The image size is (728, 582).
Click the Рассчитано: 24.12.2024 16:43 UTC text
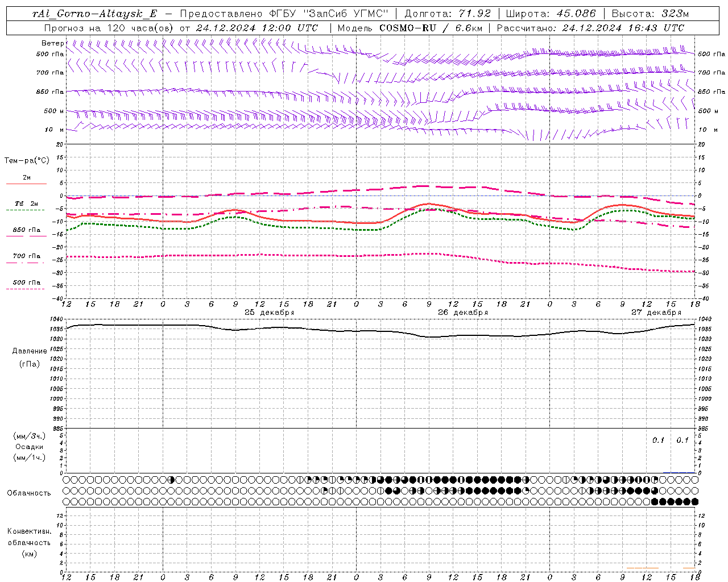(x=590, y=28)
